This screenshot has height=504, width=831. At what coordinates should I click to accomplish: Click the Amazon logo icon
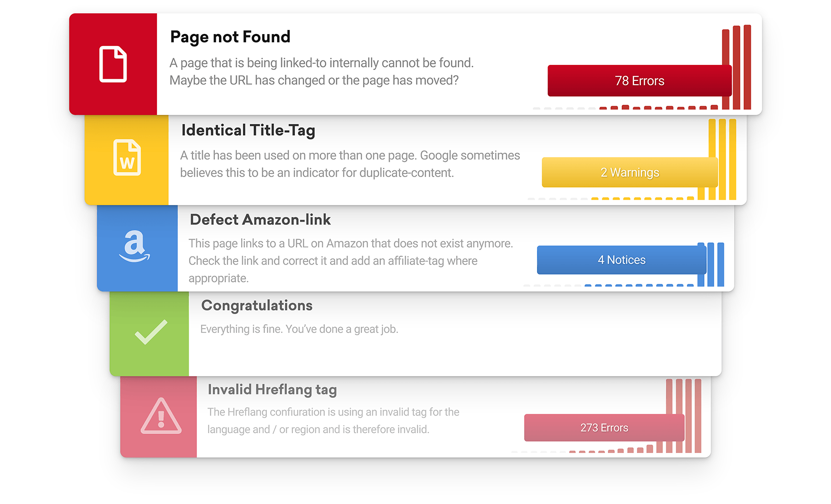[x=134, y=246]
